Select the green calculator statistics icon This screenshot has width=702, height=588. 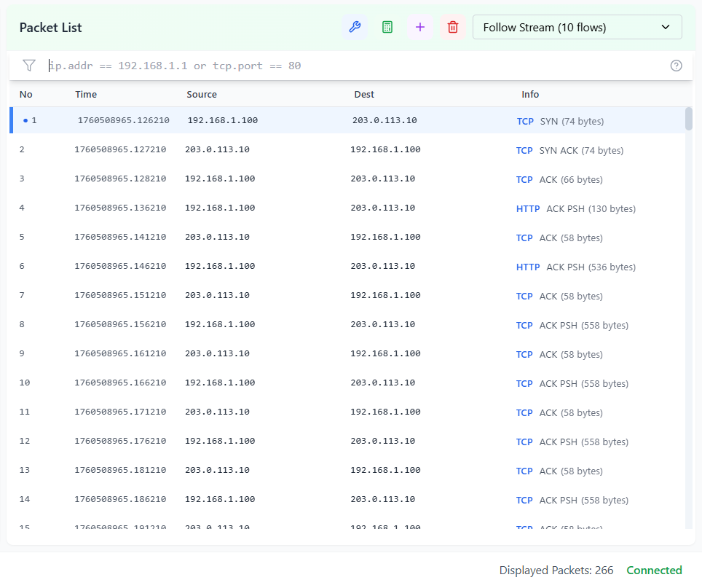(x=387, y=27)
